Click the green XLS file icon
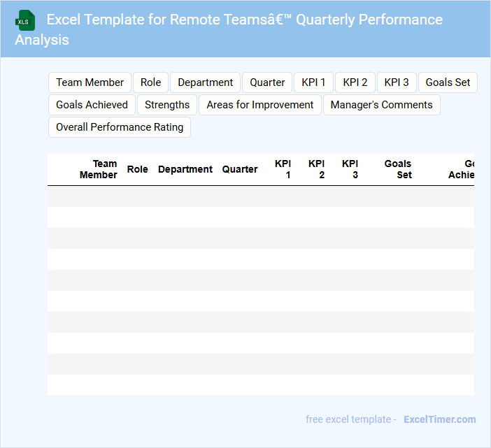The width and height of the screenshot is (491, 448). (x=25, y=20)
